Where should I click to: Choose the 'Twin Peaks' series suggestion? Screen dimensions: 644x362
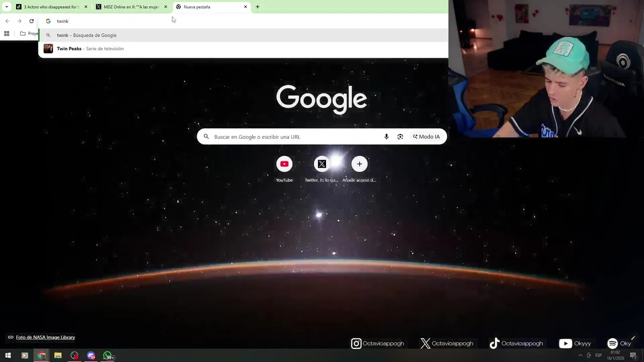click(x=243, y=49)
